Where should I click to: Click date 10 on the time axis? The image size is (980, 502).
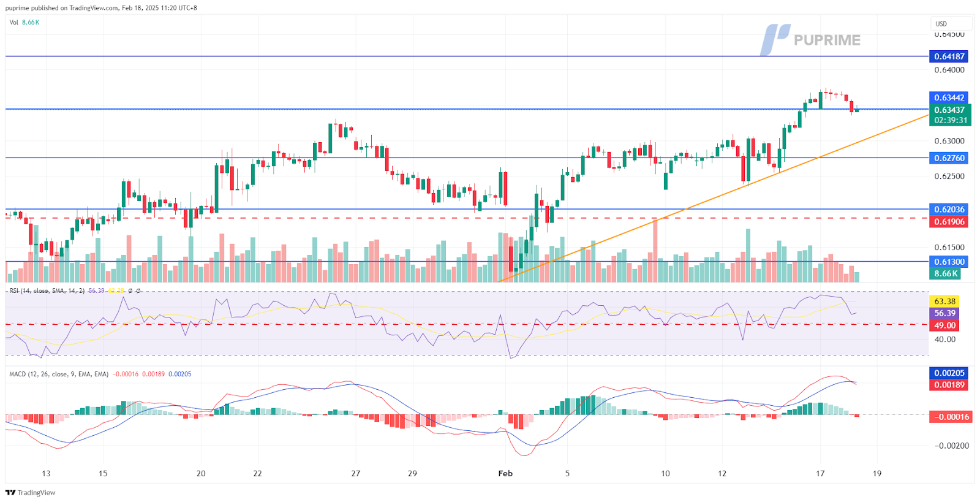point(665,473)
